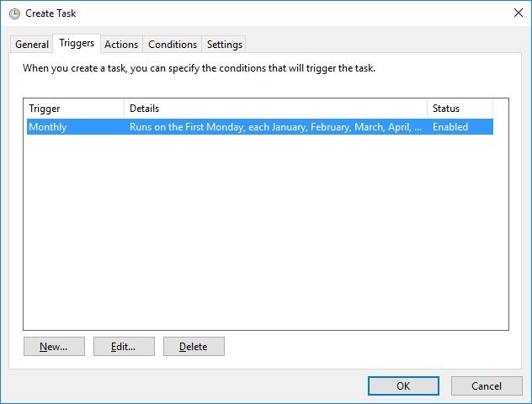Screen dimensions: 532x404
Task: Click the Cancel button
Action: point(487,385)
